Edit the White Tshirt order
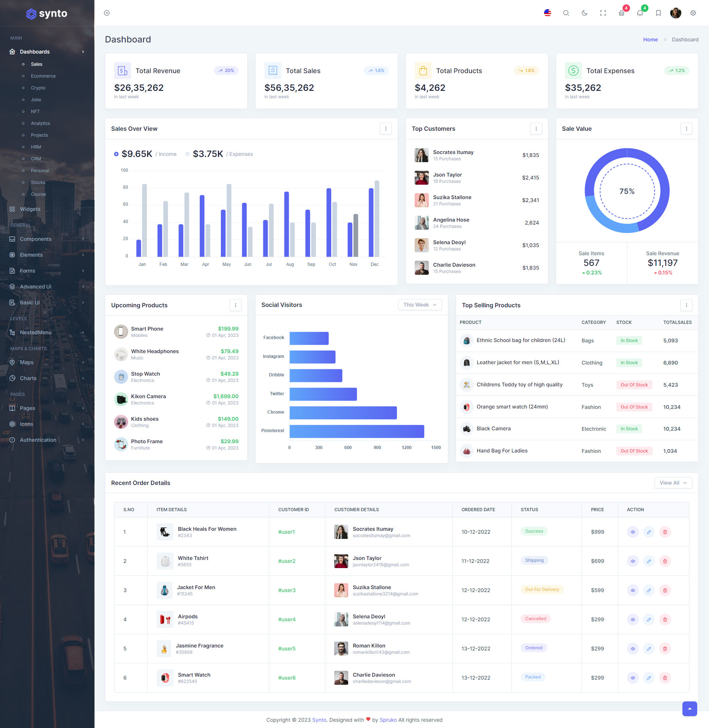 (x=648, y=561)
